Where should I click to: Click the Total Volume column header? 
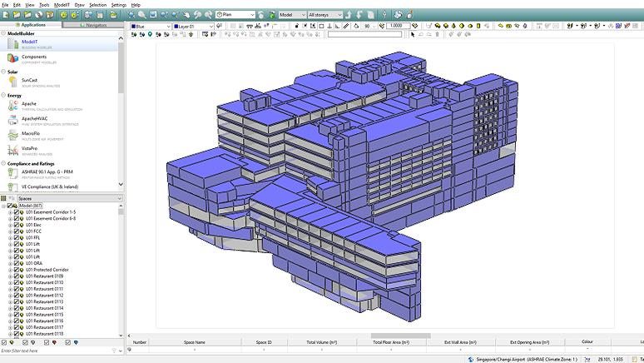coord(321,342)
